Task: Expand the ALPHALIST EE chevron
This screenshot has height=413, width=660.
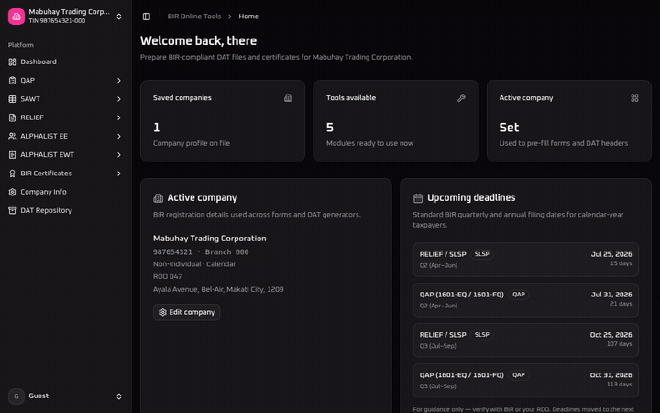Action: click(119, 136)
